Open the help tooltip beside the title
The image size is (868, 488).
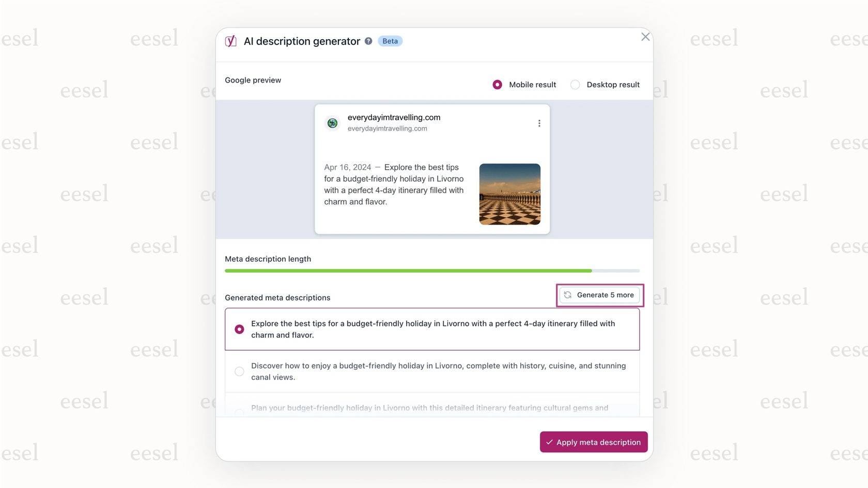[x=368, y=41]
